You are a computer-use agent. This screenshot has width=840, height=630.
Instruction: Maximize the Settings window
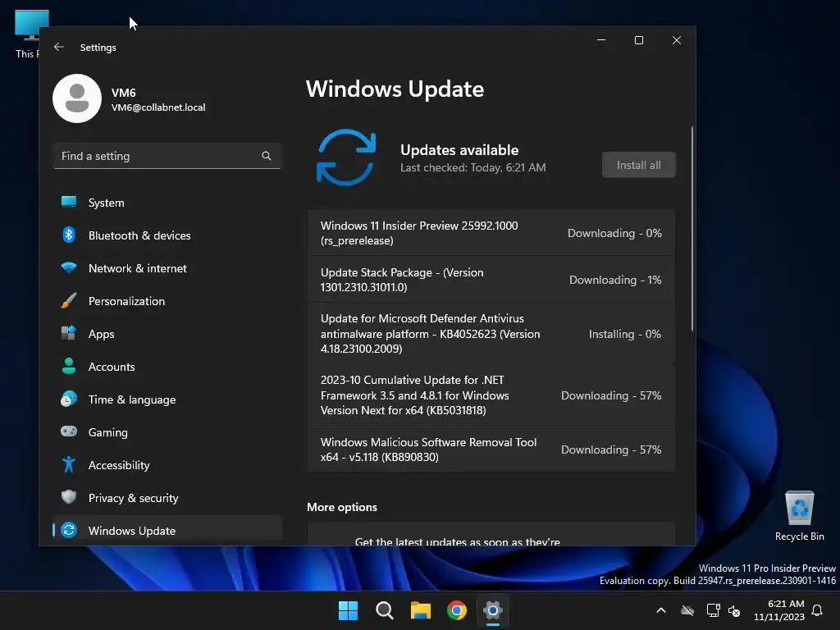coord(638,40)
